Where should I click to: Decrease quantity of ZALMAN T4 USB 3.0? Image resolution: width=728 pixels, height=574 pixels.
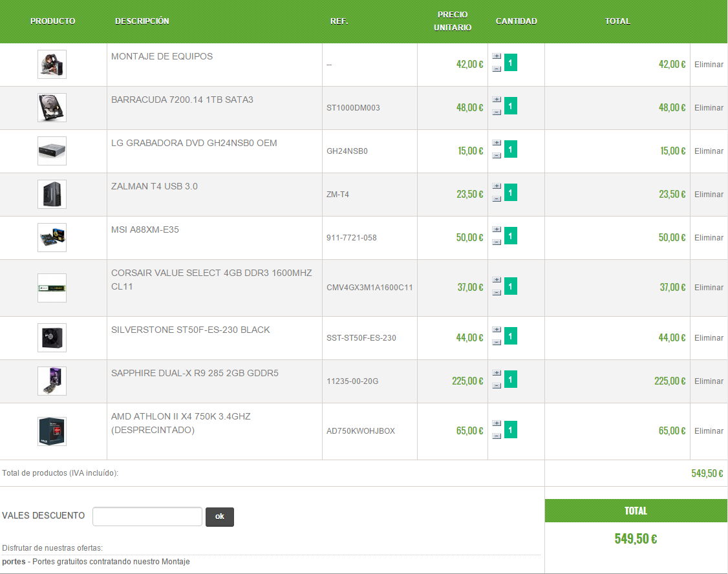click(x=497, y=199)
